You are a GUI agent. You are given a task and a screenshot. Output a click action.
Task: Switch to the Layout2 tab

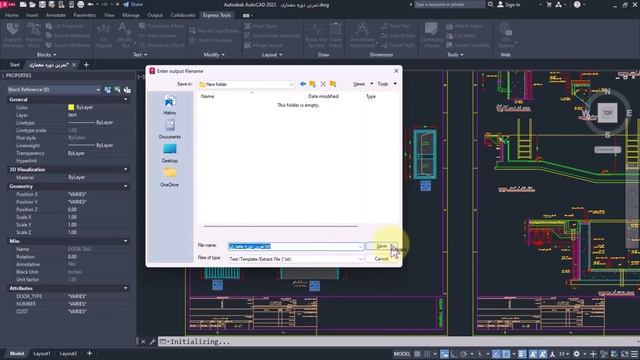(x=68, y=353)
